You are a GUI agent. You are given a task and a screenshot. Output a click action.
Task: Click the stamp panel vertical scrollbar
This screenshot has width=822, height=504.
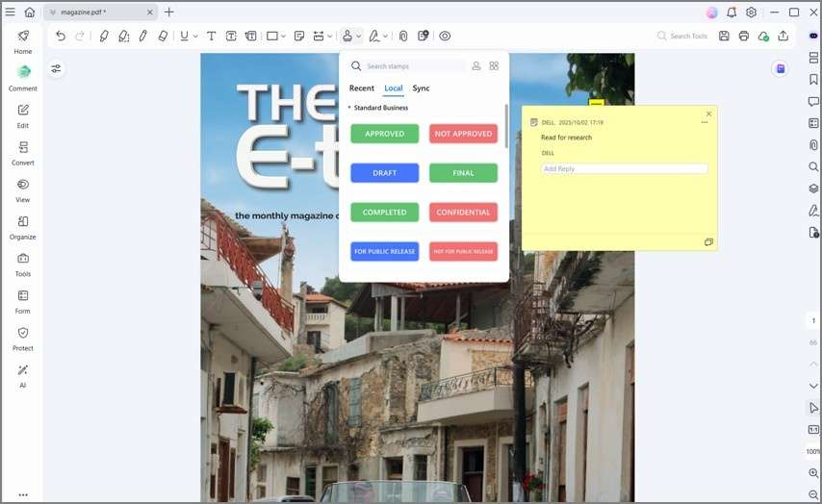pos(506,126)
